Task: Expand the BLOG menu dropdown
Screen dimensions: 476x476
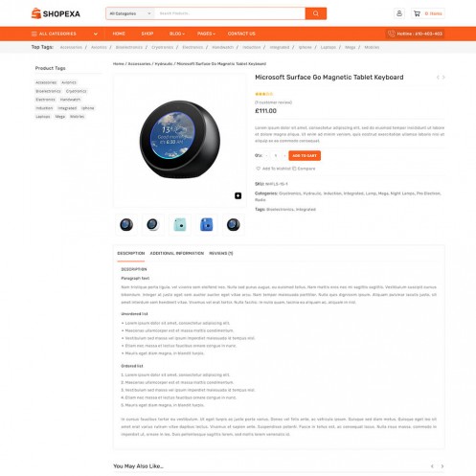Action: [177, 34]
